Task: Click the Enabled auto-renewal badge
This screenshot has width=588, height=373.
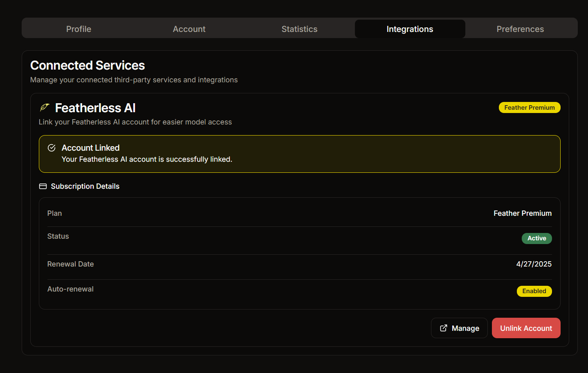Action: (534, 291)
